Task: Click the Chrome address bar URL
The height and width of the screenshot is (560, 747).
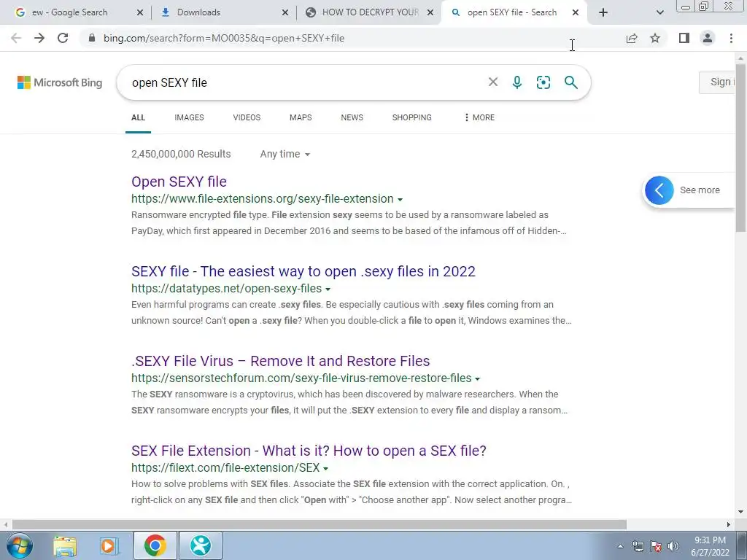Action: point(224,38)
